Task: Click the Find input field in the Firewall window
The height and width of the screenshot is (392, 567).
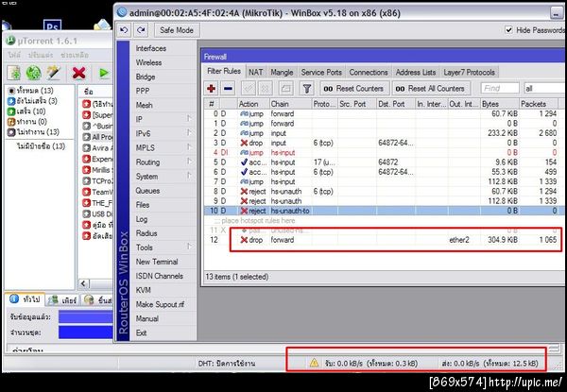Action: coord(500,88)
